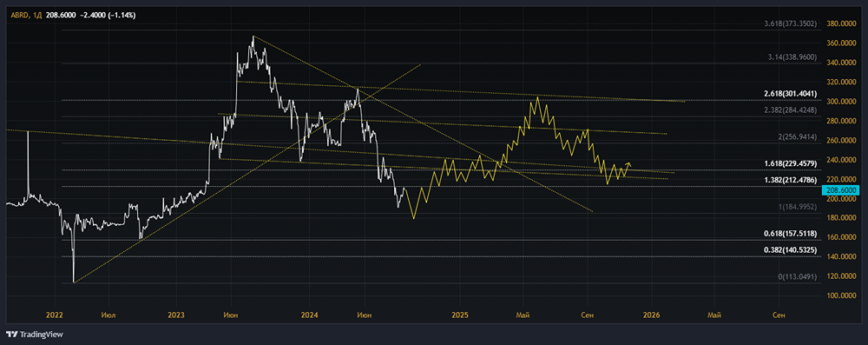Click the 120.0000 price axis label
Viewport: 868px width, 345px height.
(840, 276)
